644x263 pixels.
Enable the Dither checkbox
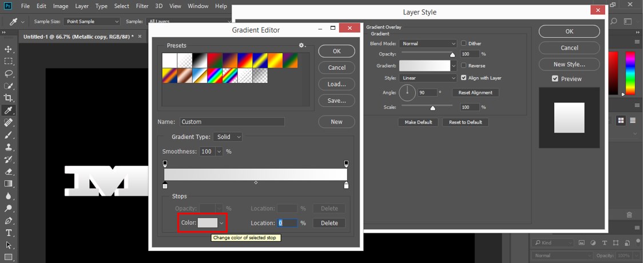pyautogui.click(x=464, y=43)
